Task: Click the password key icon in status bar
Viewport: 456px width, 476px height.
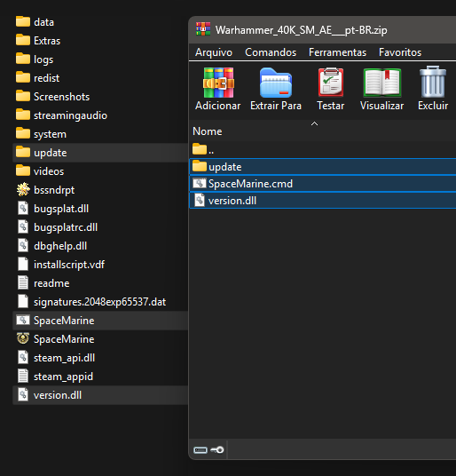Action: 217,449
